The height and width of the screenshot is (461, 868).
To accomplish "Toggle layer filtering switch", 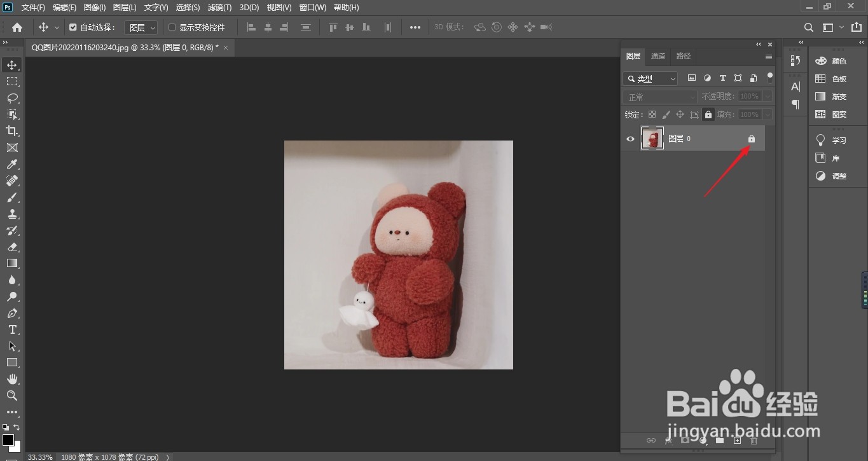I will pos(770,78).
